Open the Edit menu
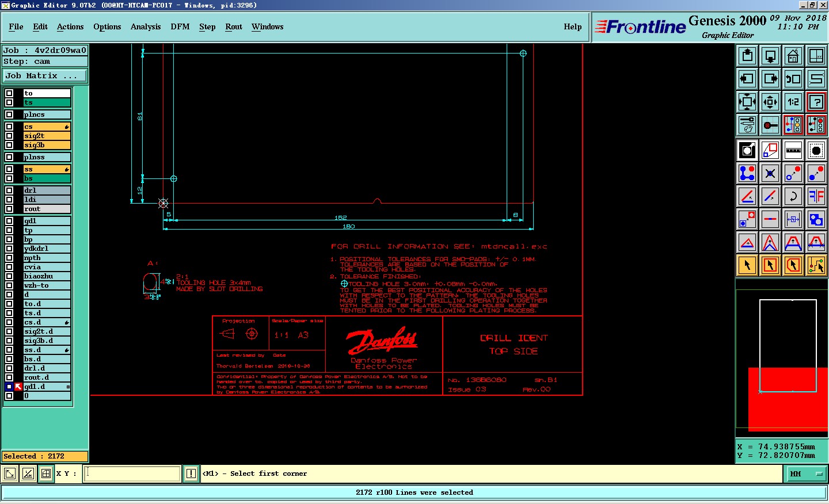Viewport: 829px width, 504px height. coord(40,26)
